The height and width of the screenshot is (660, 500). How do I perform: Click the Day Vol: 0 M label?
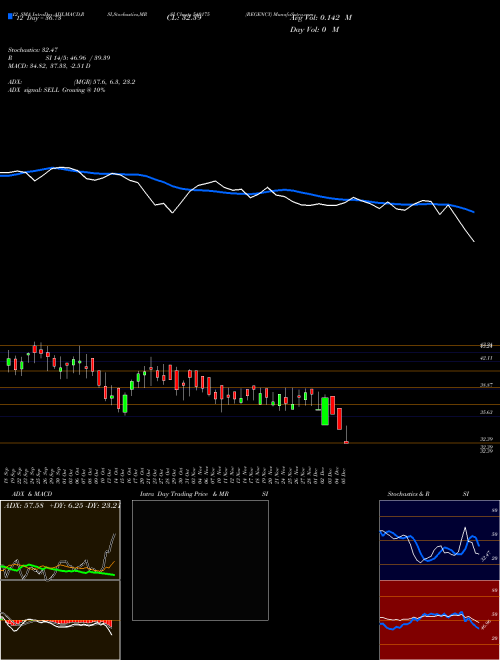(314, 30)
